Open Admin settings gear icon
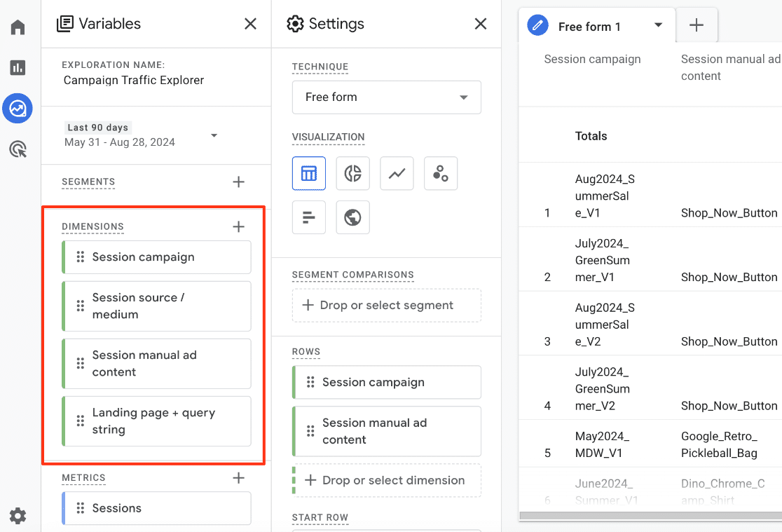The height and width of the screenshot is (532, 782). 18,517
